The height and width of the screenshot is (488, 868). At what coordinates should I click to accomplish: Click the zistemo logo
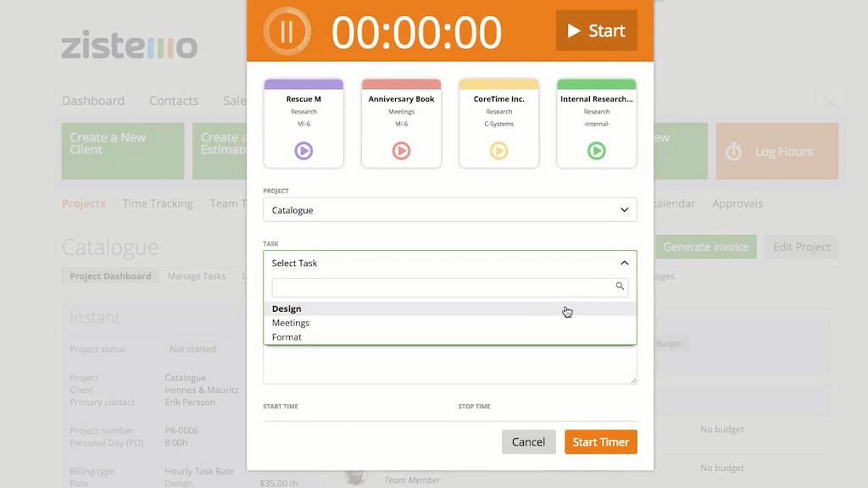pos(128,47)
